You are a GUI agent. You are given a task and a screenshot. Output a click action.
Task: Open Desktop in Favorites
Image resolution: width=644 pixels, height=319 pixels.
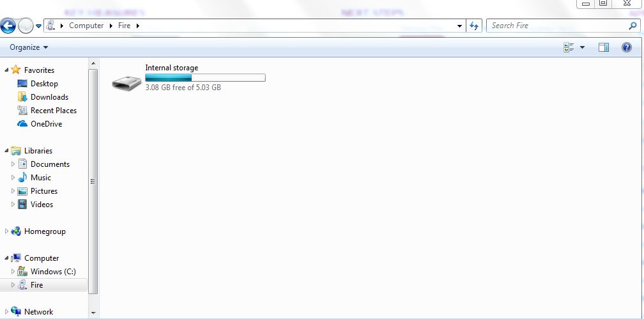[x=44, y=84]
